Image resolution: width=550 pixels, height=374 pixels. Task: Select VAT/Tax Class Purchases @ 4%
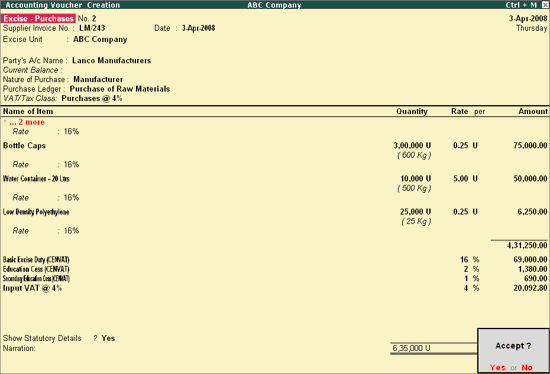tap(92, 99)
